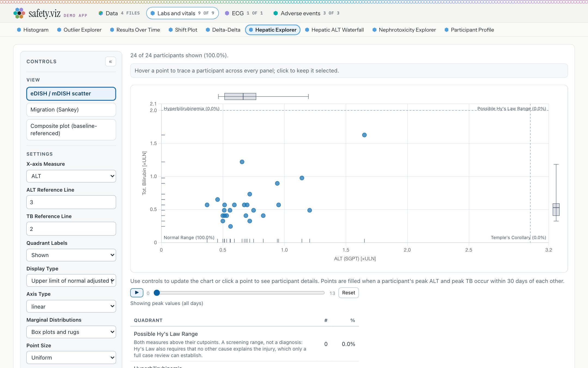Click the point at bilirubin 1.2
This screenshot has height=368, width=588.
pos(242,162)
